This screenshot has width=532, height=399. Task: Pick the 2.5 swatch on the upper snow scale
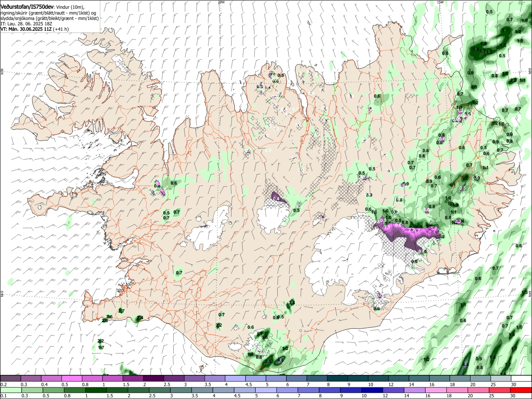pyautogui.click(x=174, y=378)
